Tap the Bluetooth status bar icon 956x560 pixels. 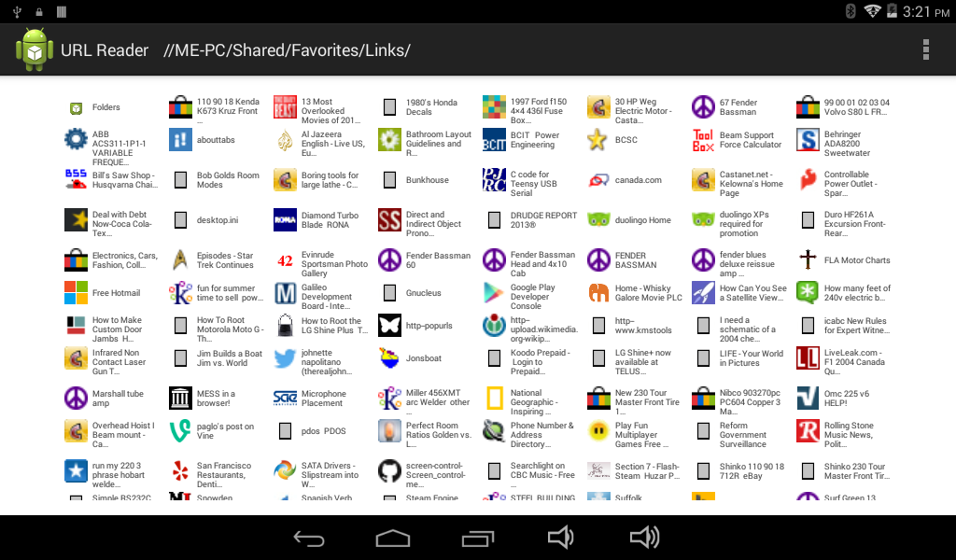pyautogui.click(x=851, y=11)
